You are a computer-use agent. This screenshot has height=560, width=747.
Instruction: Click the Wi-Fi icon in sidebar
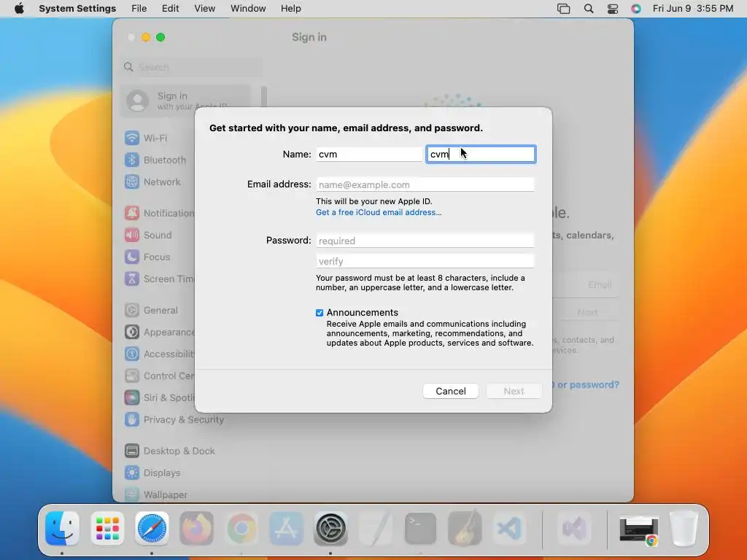pos(132,138)
